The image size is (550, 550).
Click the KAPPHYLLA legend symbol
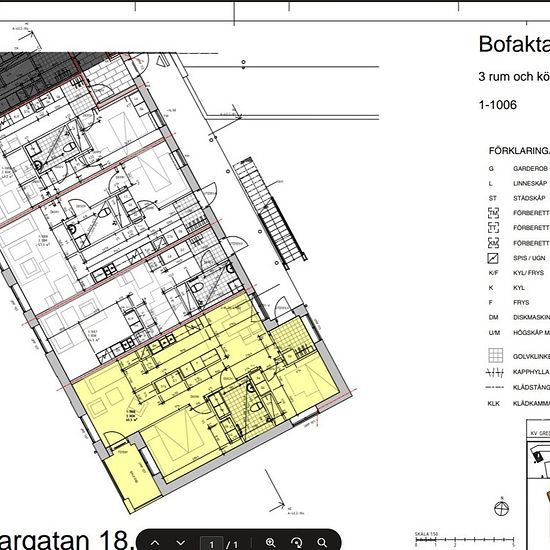[x=495, y=372]
